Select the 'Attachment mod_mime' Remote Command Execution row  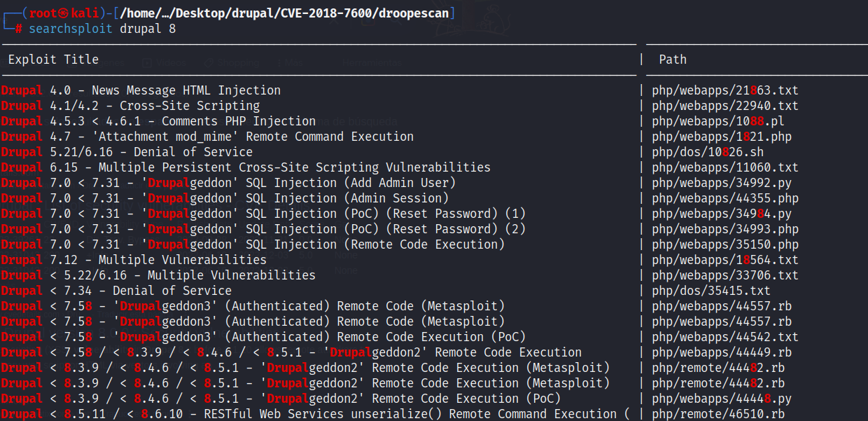pyautogui.click(x=207, y=137)
